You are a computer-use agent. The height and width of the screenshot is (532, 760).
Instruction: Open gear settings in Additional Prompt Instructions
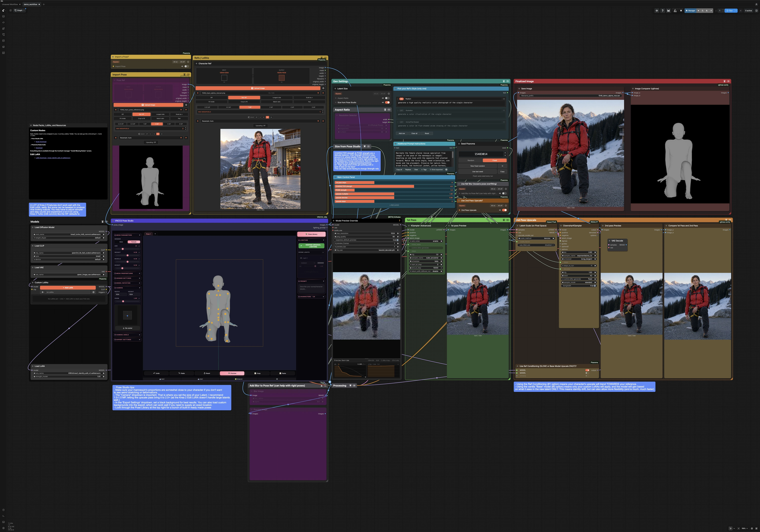point(446,169)
